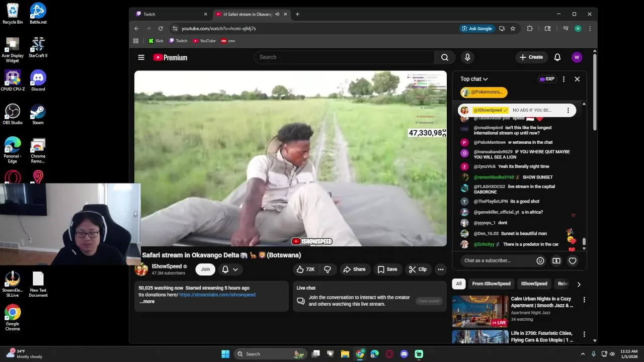The image size is (644, 362).
Task: Click the Super Chat purchase icon
Action: coord(556,260)
